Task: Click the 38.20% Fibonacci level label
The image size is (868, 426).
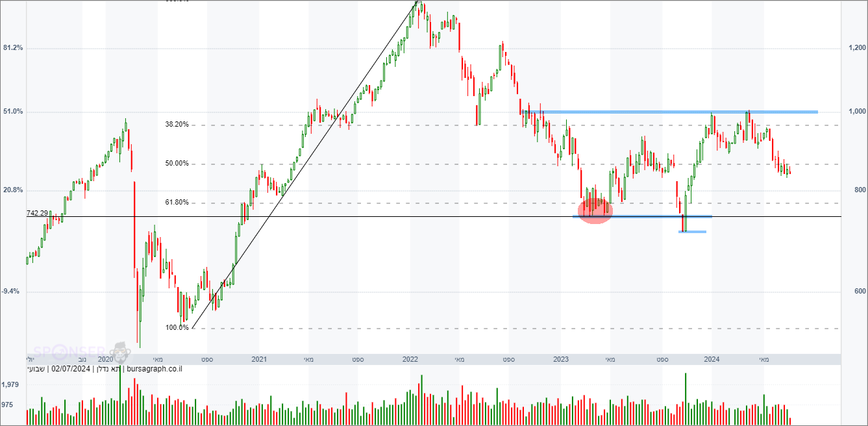Action: click(x=177, y=125)
